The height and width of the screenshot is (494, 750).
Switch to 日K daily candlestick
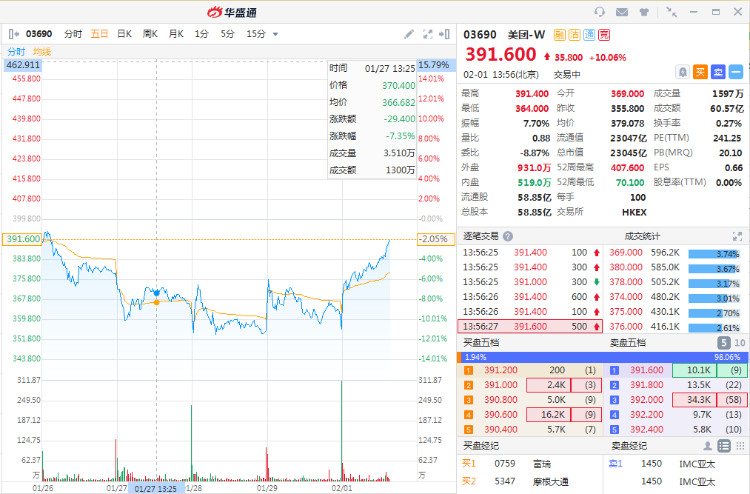click(124, 34)
